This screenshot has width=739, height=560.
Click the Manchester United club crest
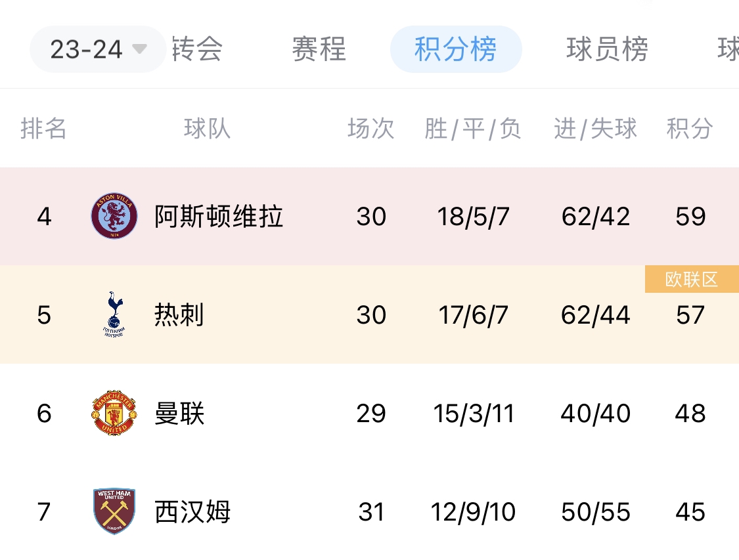[113, 414]
